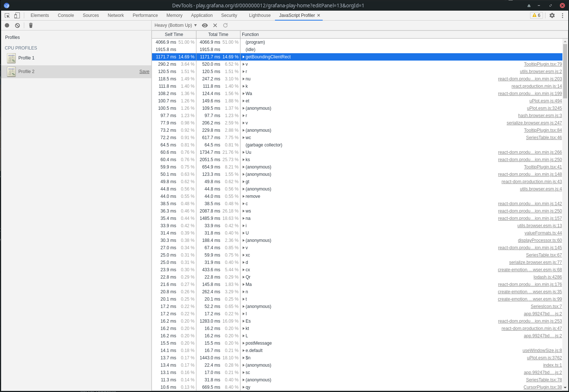
Task: Click the yellow warnings badge showing 6
Action: click(x=536, y=15)
